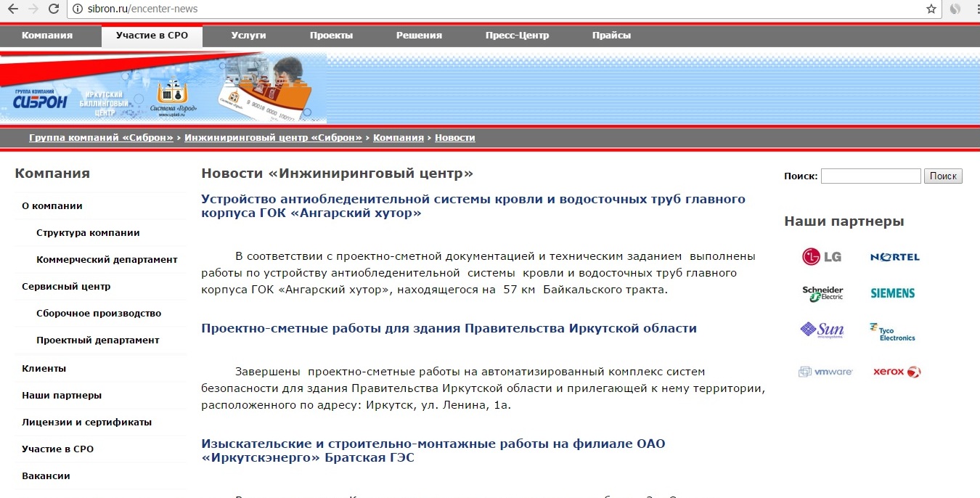Select the Пресс-Центр menu item

tap(517, 36)
